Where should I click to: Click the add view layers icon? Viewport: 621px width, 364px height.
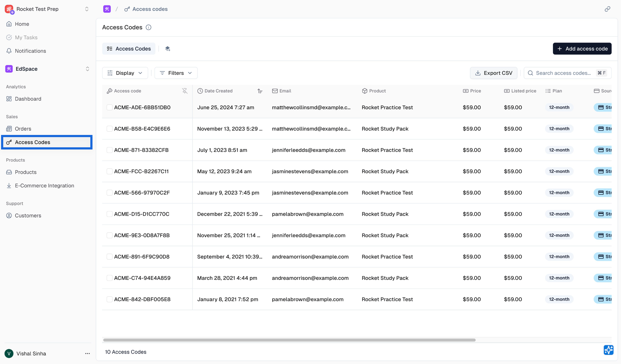(x=167, y=49)
